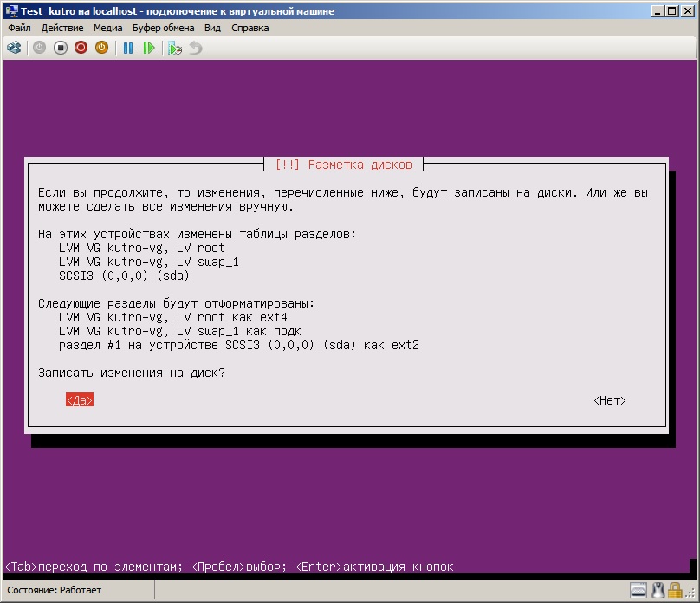Maximize the VM connection window

[672, 11]
